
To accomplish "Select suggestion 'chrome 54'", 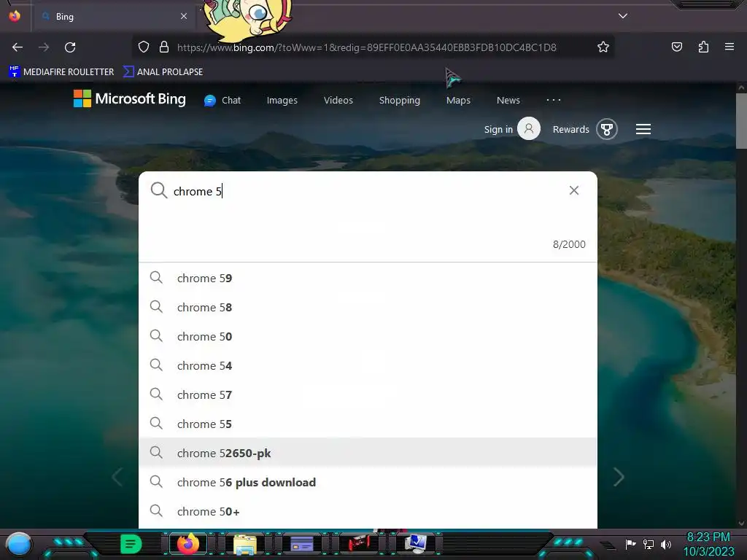I will [x=368, y=366].
